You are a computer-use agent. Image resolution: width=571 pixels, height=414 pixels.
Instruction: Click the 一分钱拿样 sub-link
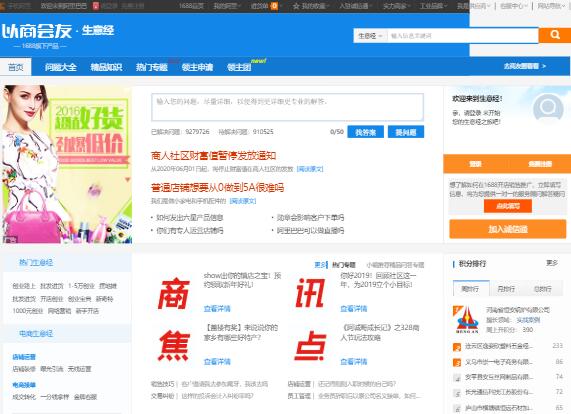pyautogui.click(x=54, y=397)
